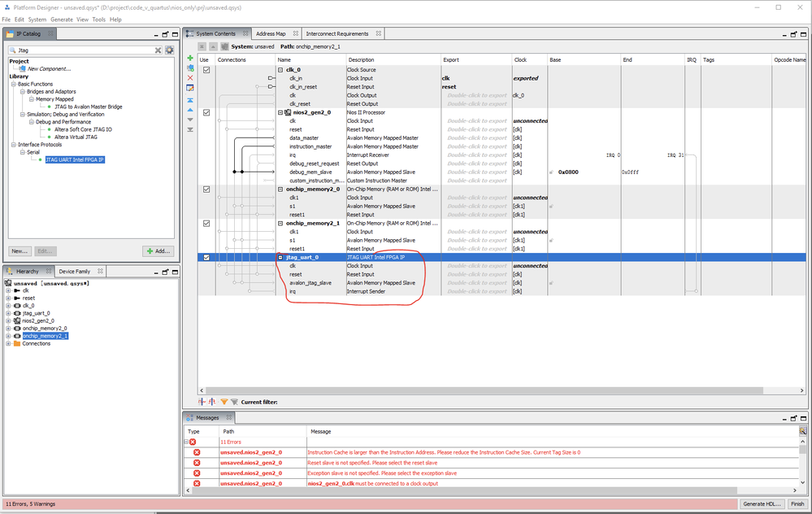812x514 pixels.
Task: Toggle the Use checkbox for onchip_memory2_1
Action: point(206,224)
